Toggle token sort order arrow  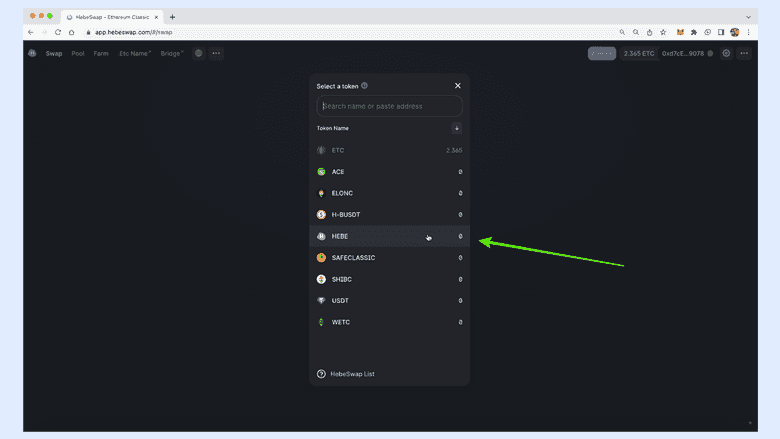tap(456, 128)
